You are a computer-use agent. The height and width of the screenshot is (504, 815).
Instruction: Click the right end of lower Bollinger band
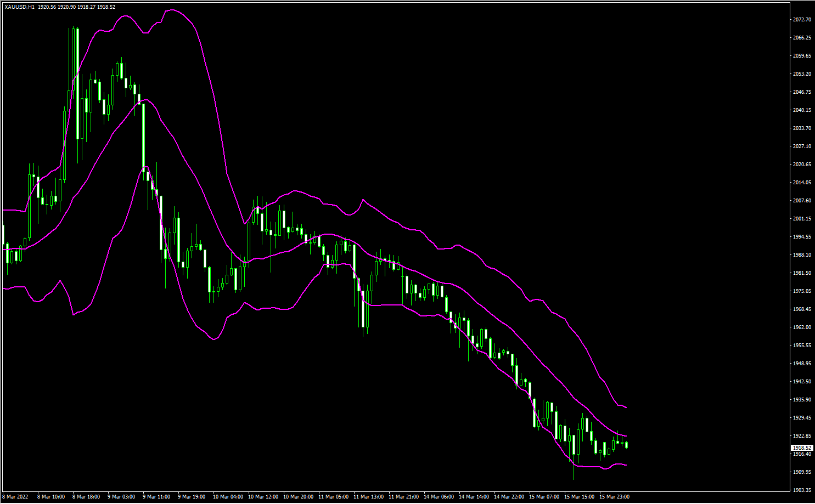[626, 465]
